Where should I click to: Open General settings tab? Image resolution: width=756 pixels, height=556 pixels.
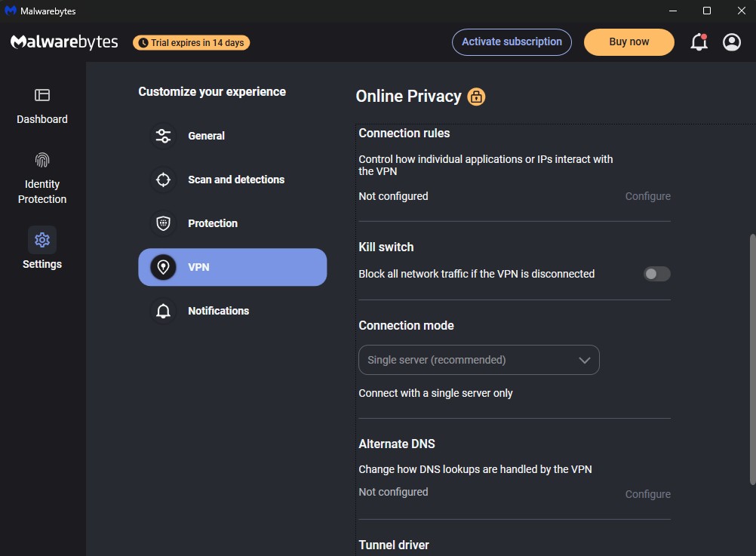pos(232,136)
